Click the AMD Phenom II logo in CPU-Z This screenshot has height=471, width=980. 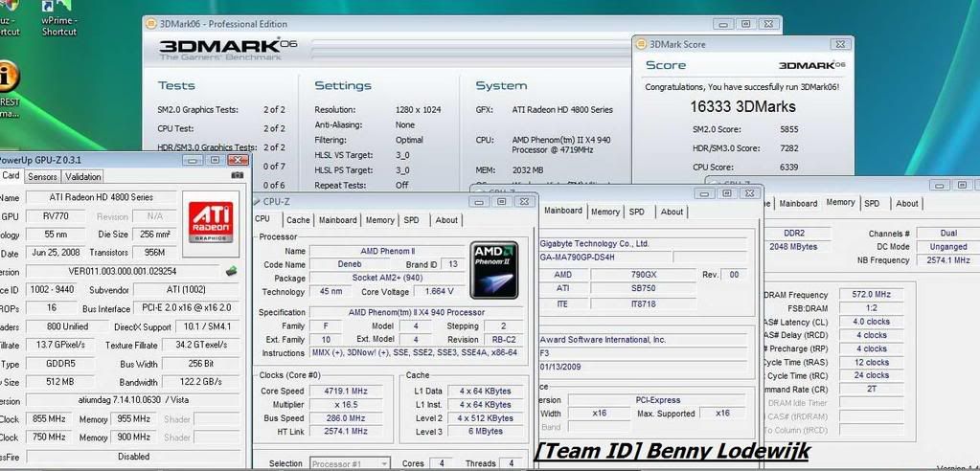pyautogui.click(x=493, y=269)
